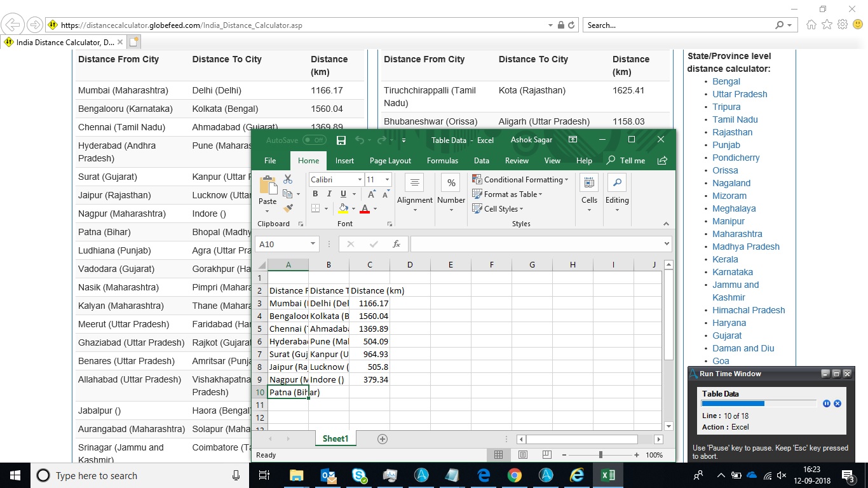Viewport: 868px width, 488px height.
Task: Toggle Italic formatting
Action: tap(330, 194)
